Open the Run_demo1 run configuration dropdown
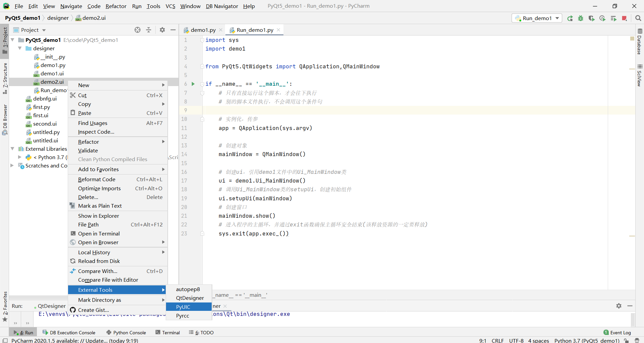 point(537,18)
